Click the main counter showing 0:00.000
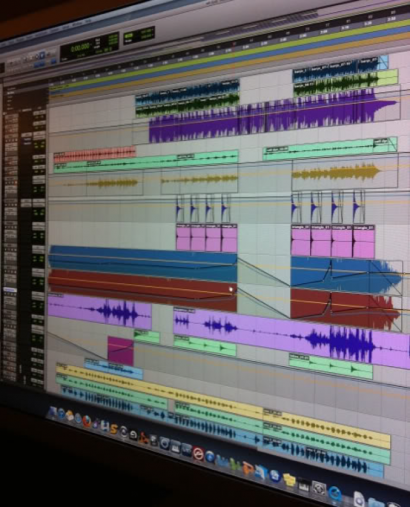This screenshot has height=507, width=410. tap(80, 47)
